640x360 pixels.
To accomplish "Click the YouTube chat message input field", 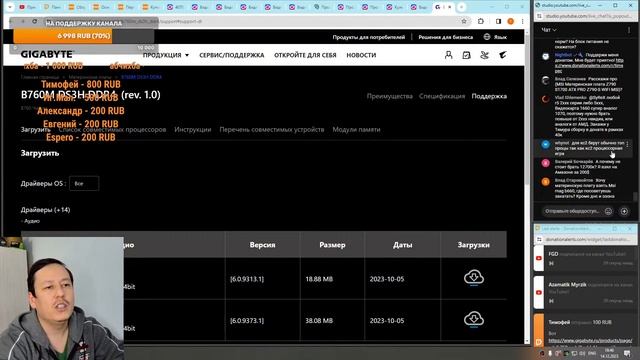I will coord(572,211).
